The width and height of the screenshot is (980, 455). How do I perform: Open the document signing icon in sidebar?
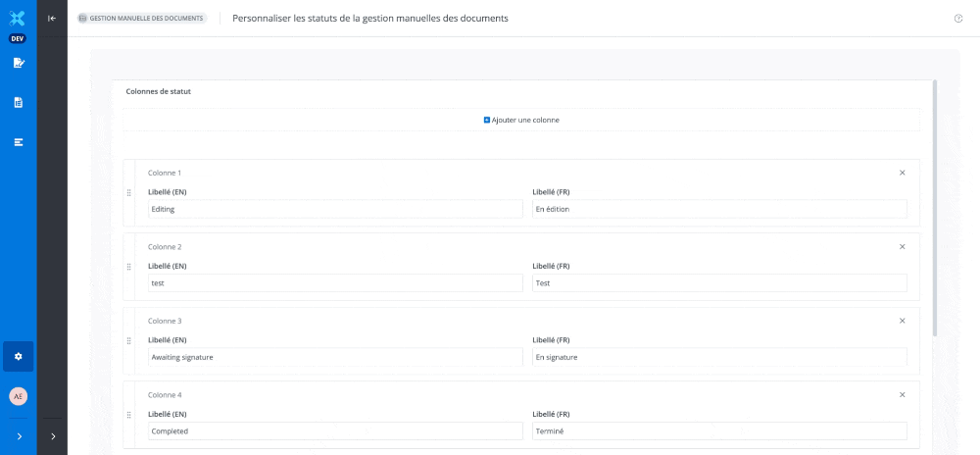click(18, 63)
